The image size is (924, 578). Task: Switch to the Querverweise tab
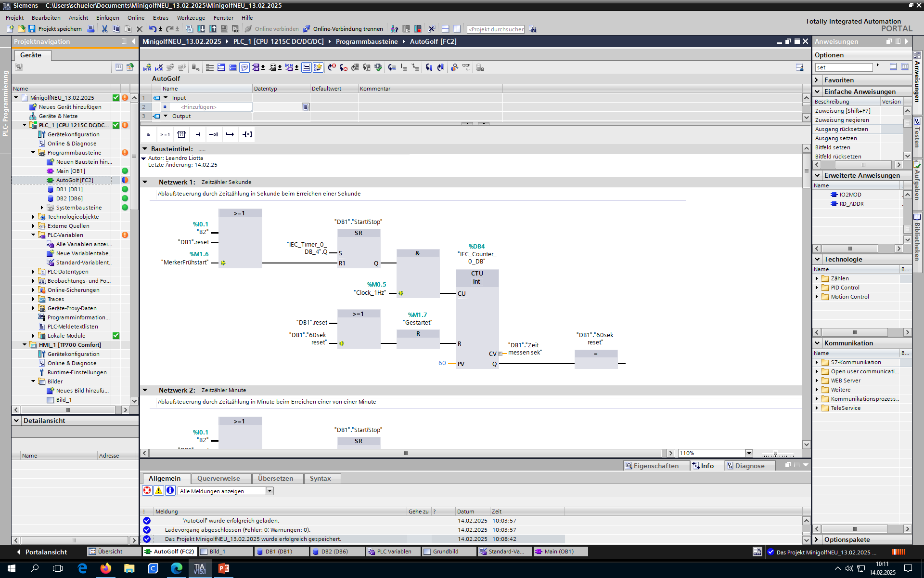coord(218,478)
